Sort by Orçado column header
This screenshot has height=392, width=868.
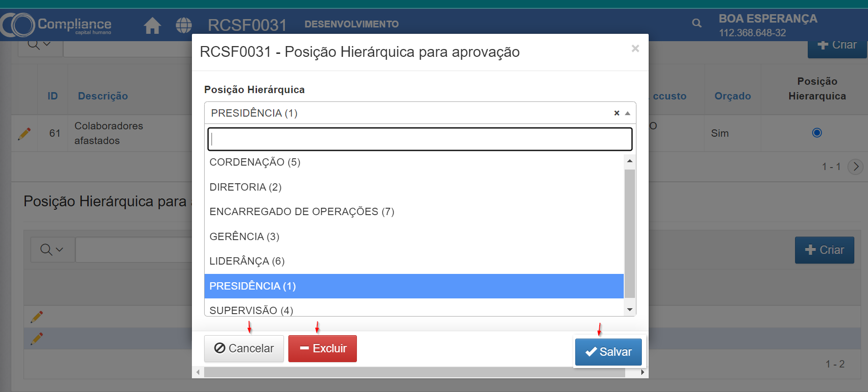(x=732, y=96)
